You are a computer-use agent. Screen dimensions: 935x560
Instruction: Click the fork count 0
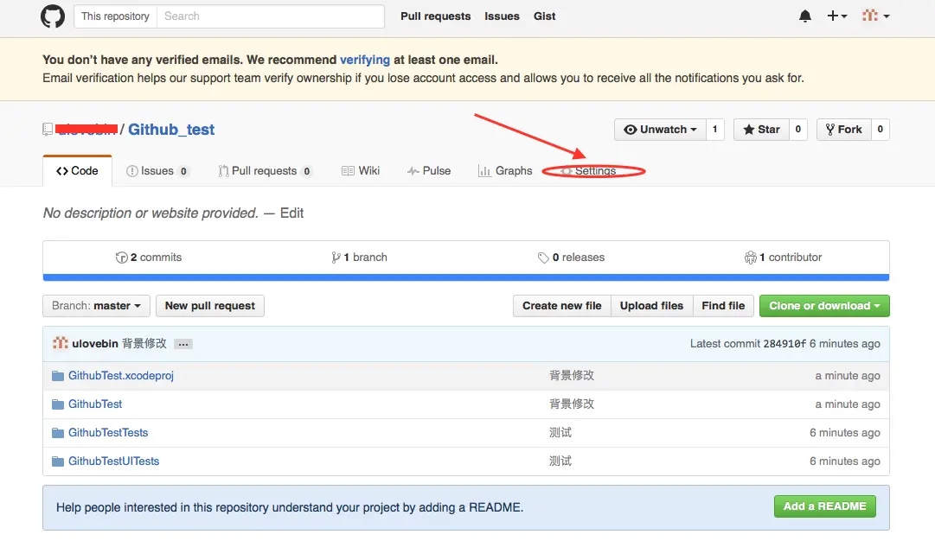(881, 130)
